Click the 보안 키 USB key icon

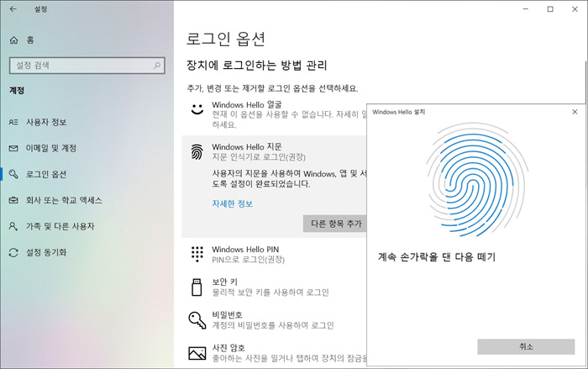197,287
